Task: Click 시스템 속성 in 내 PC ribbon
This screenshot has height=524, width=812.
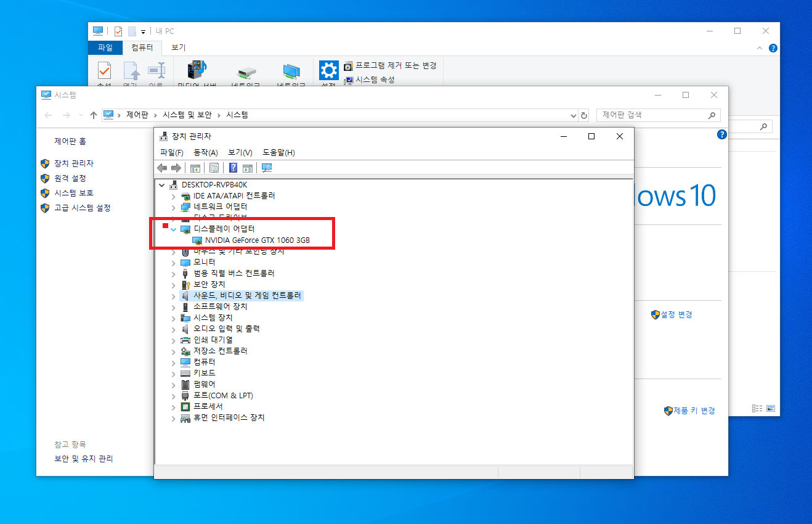Action: pos(375,80)
